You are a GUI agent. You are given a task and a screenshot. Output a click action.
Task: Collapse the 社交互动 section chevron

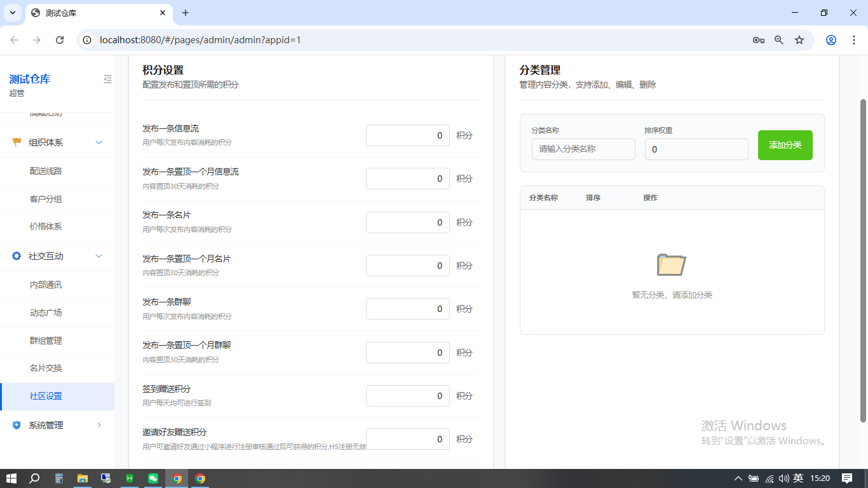pyautogui.click(x=98, y=256)
